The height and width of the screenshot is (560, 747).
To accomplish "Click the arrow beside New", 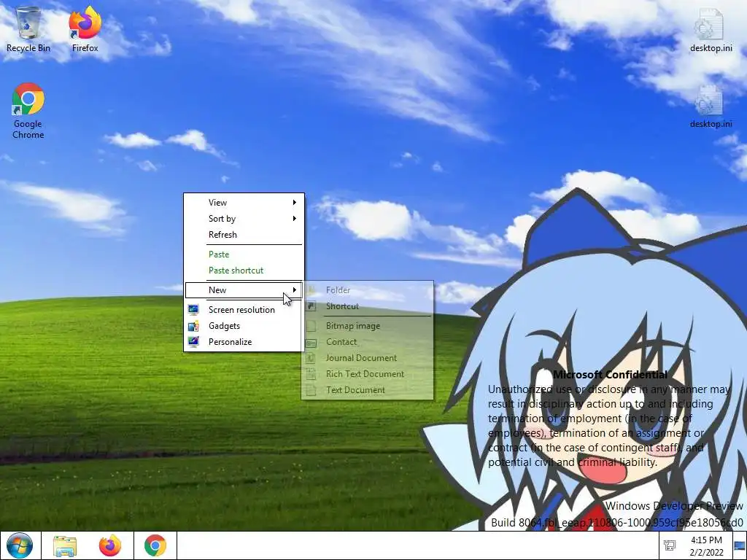I will 295,290.
